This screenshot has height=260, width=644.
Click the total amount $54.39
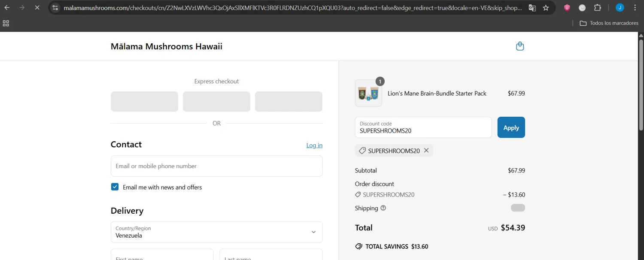click(x=513, y=228)
